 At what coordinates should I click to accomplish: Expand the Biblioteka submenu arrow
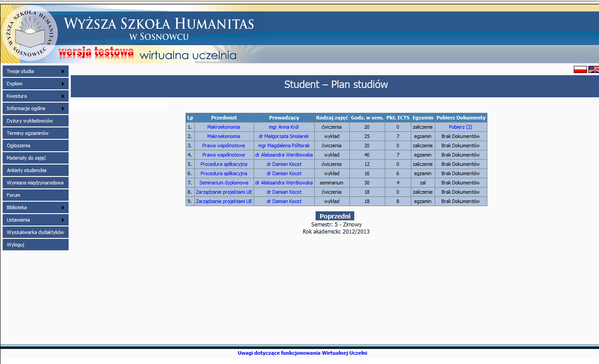point(63,207)
